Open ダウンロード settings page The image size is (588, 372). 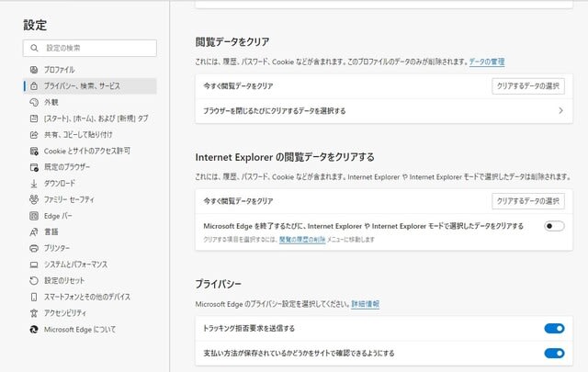[x=60, y=184]
